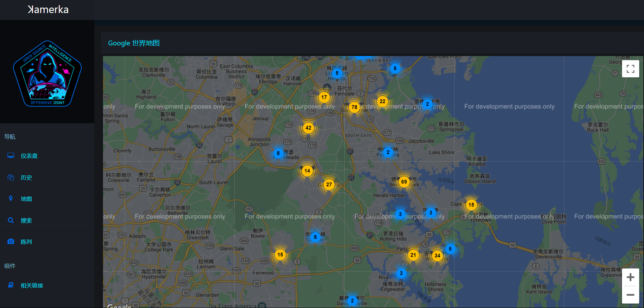644x308 pixels.
Task: Click the yellow cluster marker 15 near Cape
Action: point(471,205)
